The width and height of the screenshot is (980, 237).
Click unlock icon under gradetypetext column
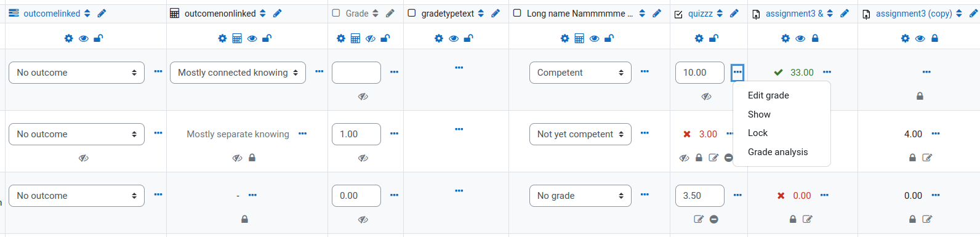click(468, 38)
